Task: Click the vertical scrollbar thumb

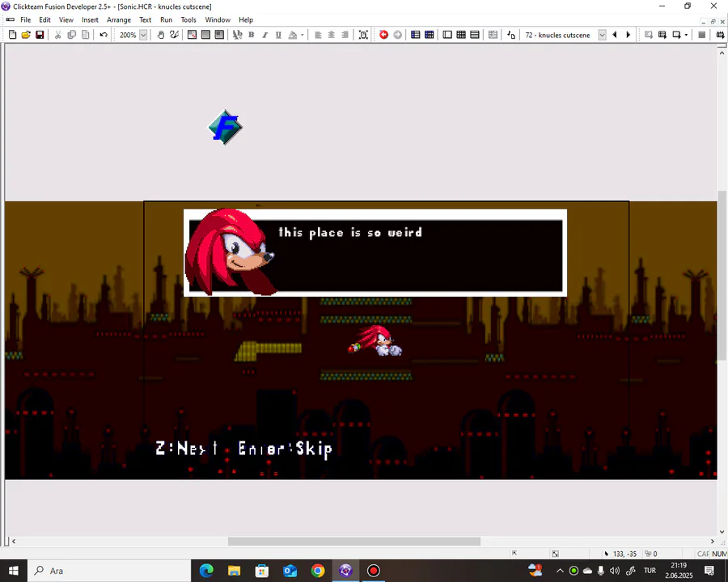Action: click(722, 275)
